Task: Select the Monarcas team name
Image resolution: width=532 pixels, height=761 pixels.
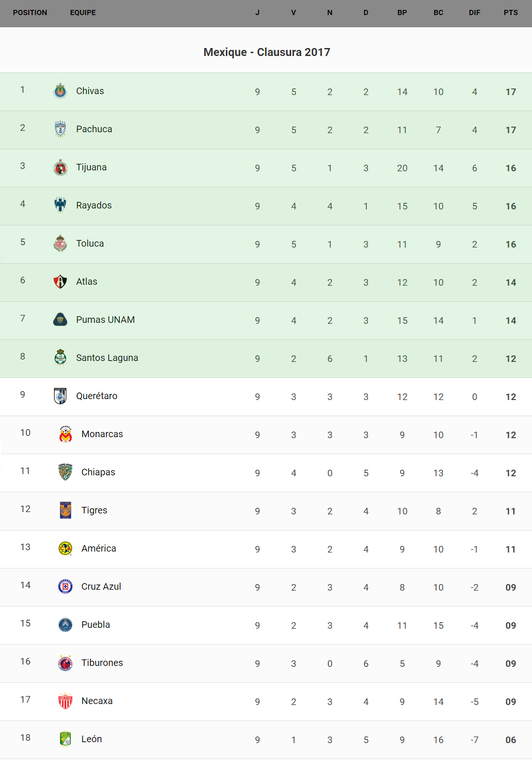Action: (102, 434)
